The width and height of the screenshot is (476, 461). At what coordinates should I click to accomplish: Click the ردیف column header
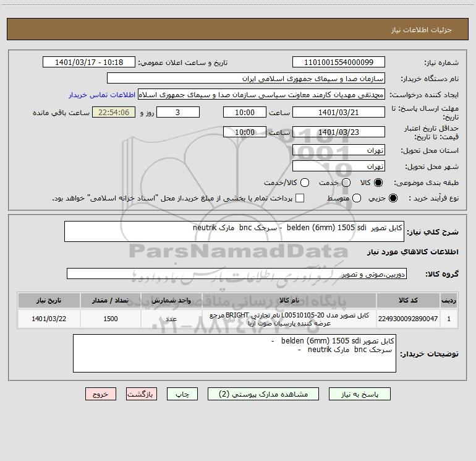point(449,300)
